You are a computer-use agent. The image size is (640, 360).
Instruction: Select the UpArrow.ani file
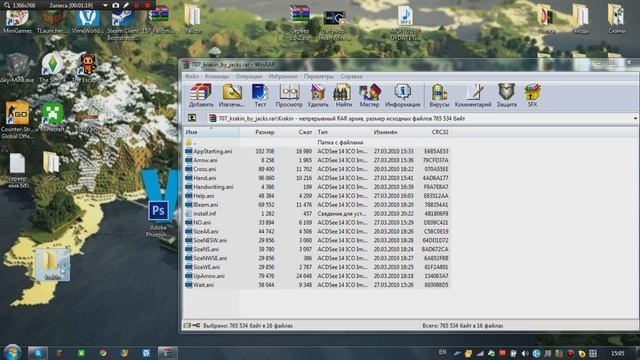coord(316,276)
